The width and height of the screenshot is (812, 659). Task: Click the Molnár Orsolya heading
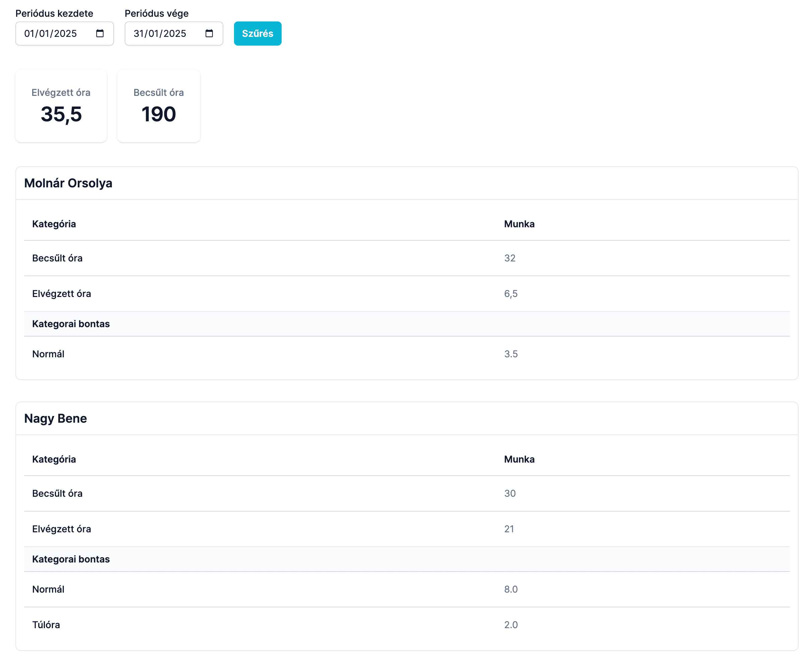68,183
